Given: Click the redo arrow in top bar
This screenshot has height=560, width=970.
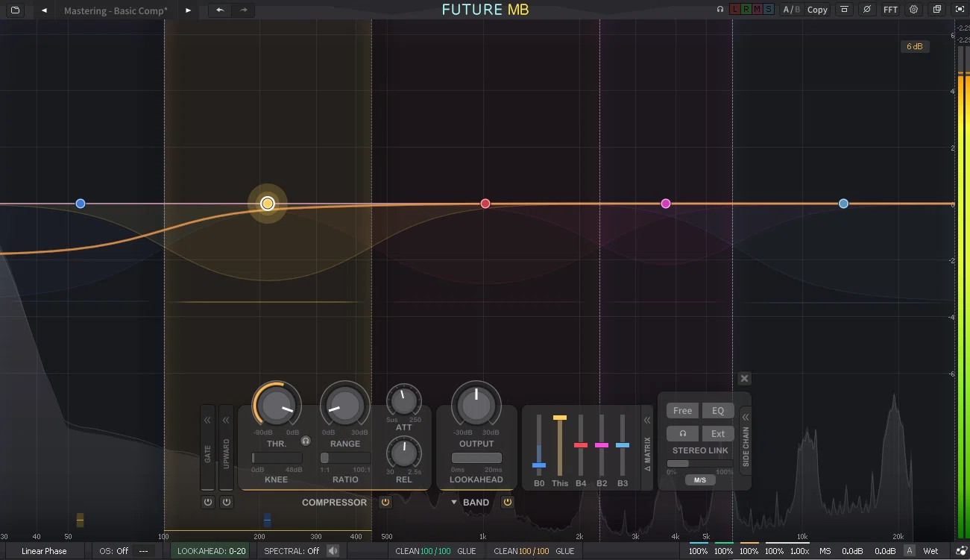Looking at the screenshot, I should coord(243,10).
